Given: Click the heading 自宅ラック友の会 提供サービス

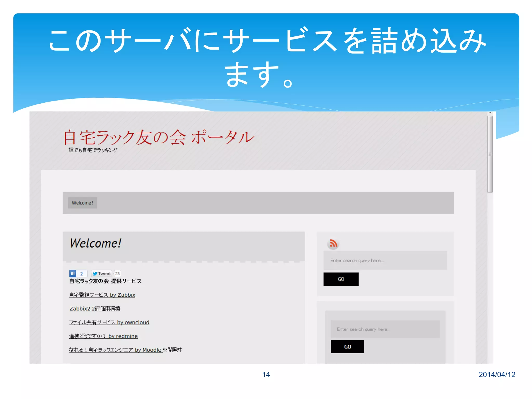Looking at the screenshot, I should [x=105, y=281].
